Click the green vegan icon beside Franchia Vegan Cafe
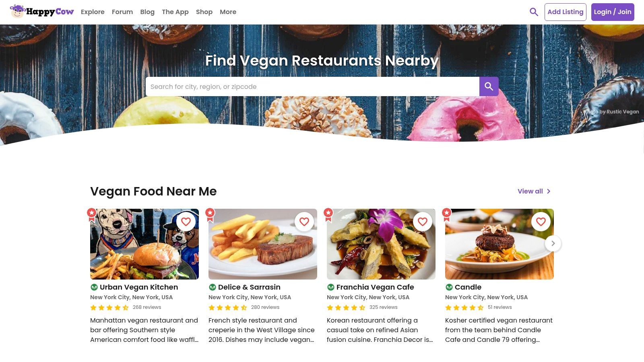Viewport: 644px width, 362px height. click(x=331, y=287)
